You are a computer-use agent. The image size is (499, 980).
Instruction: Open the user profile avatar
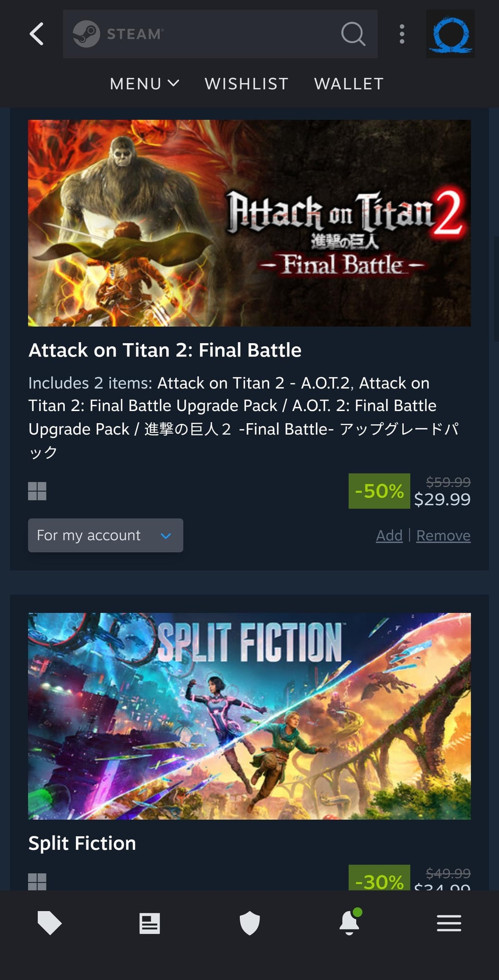coord(450,34)
